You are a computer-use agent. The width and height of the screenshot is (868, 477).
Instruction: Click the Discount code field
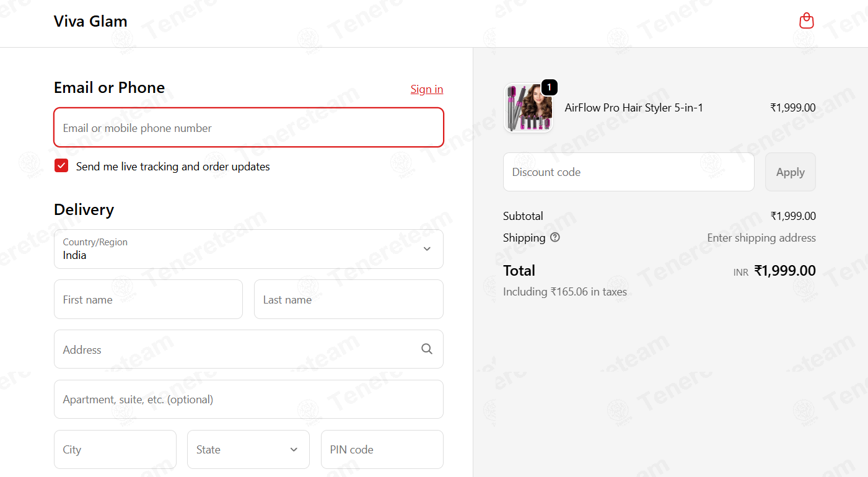tap(629, 172)
